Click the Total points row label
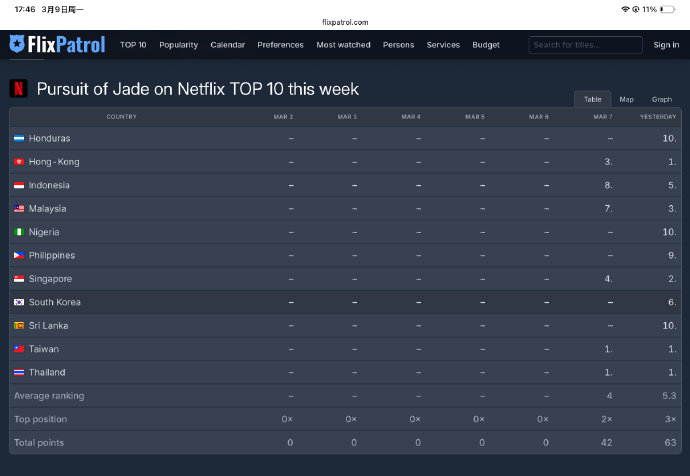690x476 pixels. [39, 443]
